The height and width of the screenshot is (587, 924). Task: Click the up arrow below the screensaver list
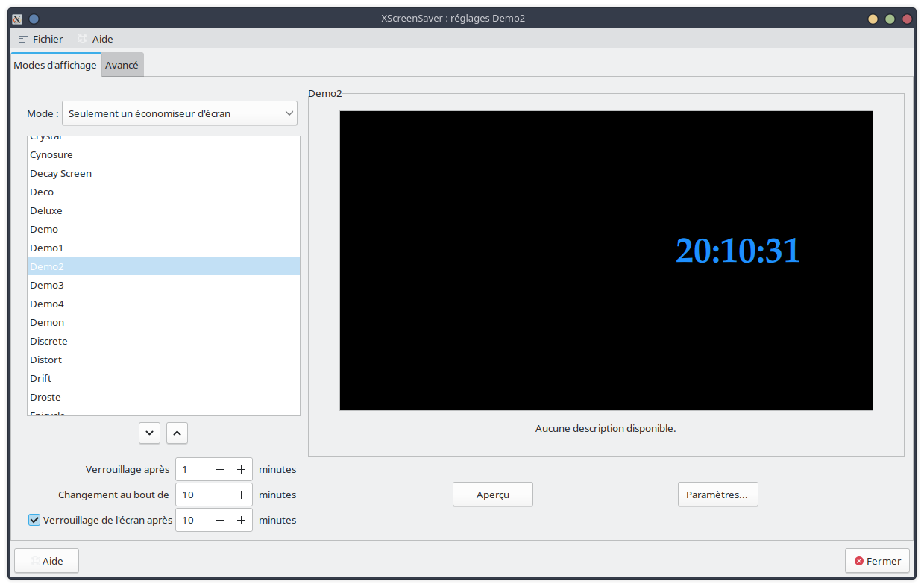pyautogui.click(x=177, y=433)
